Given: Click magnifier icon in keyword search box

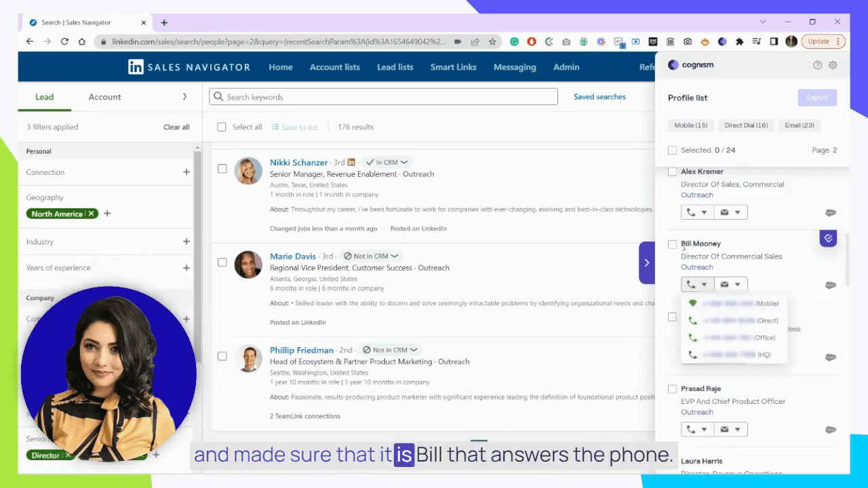Looking at the screenshot, I should (218, 97).
